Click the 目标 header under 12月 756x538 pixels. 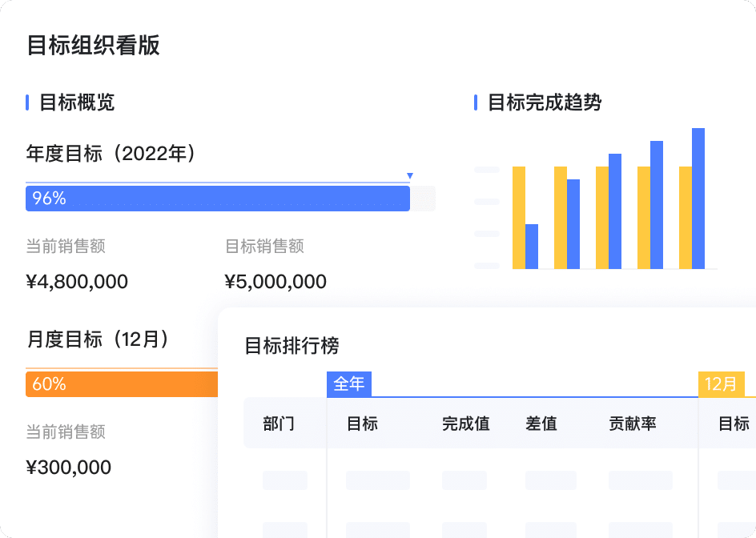tap(734, 424)
